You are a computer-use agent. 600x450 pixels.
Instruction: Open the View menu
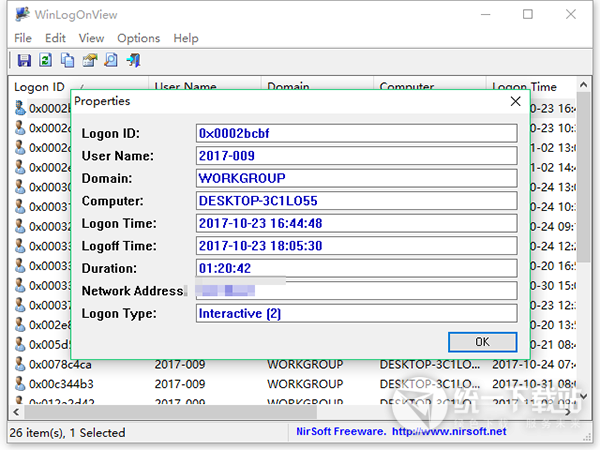point(91,38)
